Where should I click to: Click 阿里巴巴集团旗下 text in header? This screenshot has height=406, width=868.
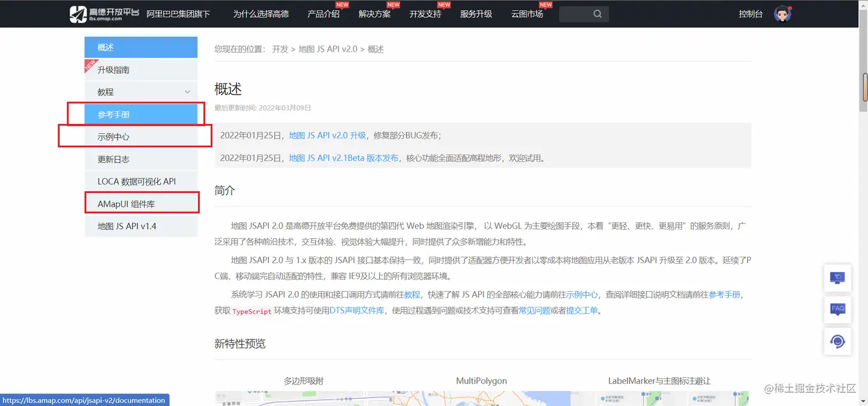click(x=179, y=14)
